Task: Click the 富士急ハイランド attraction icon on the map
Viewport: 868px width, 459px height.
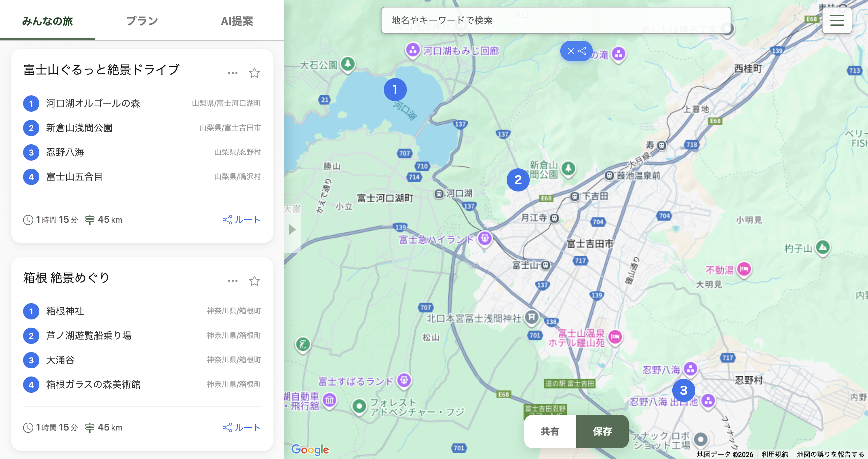Action: [x=485, y=238]
